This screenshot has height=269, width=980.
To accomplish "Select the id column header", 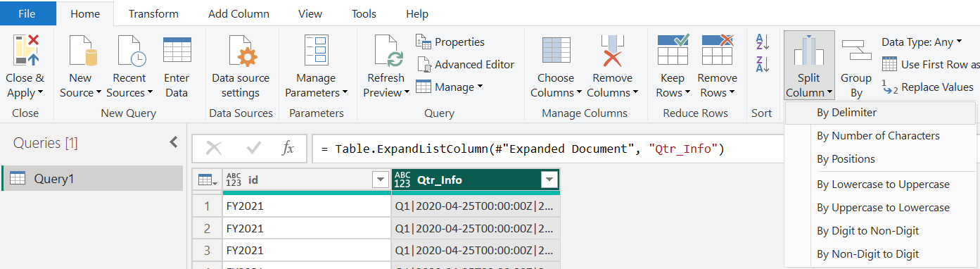I will coord(307,180).
